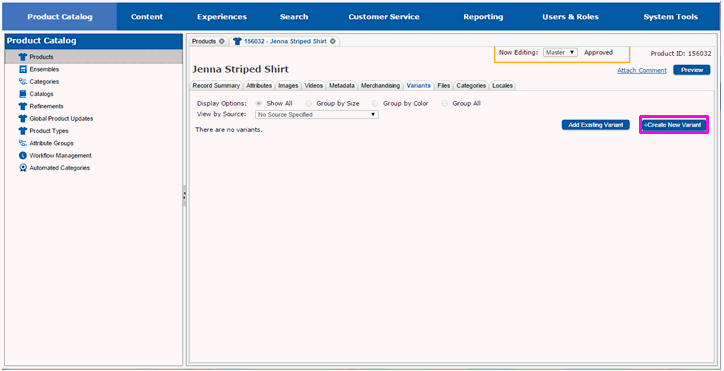Image resolution: width=724 pixels, height=371 pixels.
Task: Open the Now Editing Master dropdown
Action: click(560, 53)
